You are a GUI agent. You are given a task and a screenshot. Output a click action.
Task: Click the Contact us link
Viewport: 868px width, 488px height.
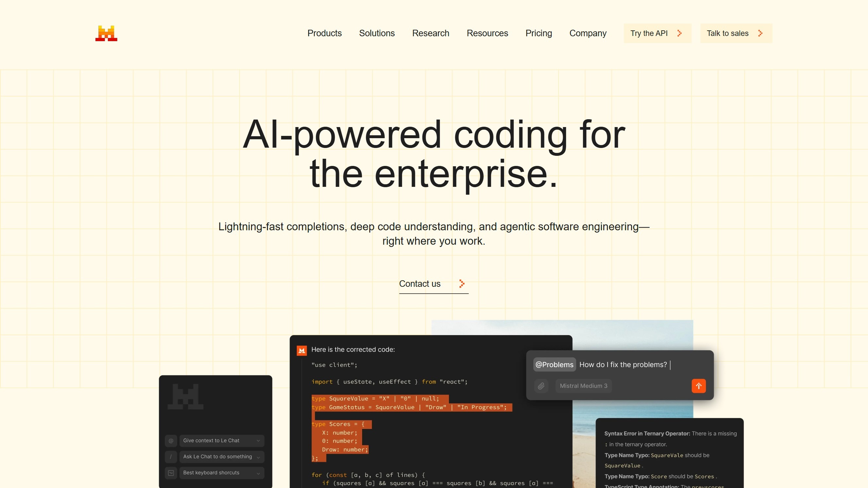click(420, 284)
